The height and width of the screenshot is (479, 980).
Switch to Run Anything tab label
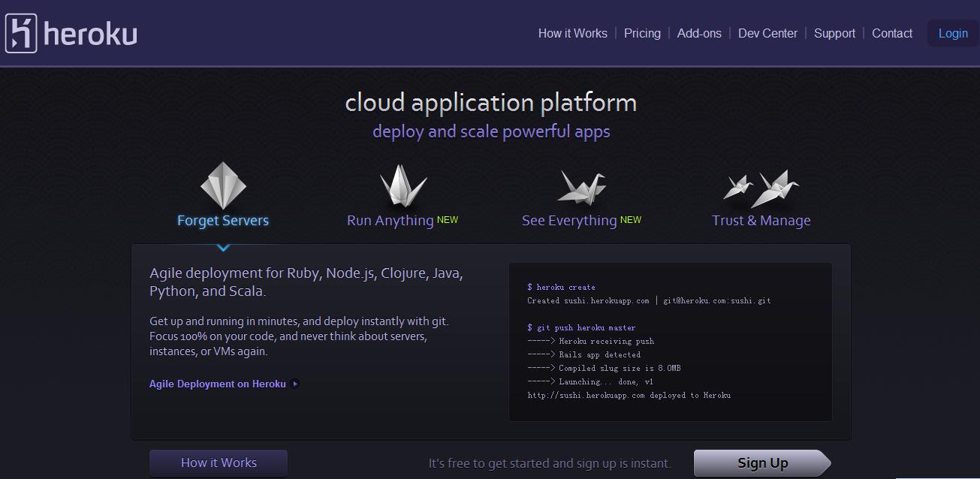tap(390, 221)
